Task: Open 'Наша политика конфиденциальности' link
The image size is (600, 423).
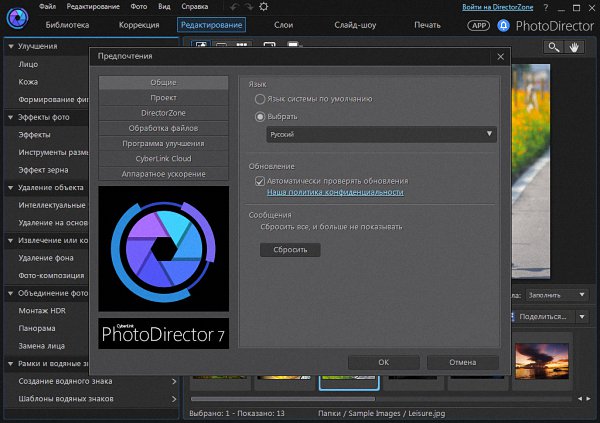Action: point(335,191)
